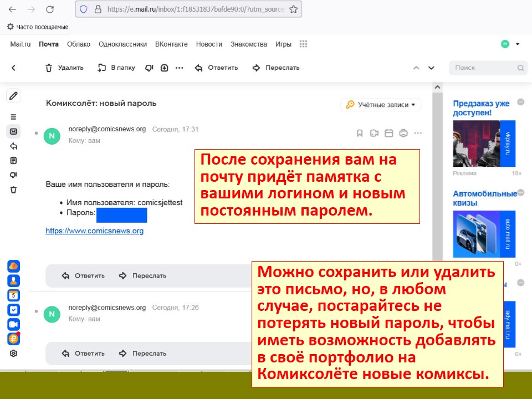Expand the account dropdown arrow
The image size is (532, 399).
(x=518, y=44)
